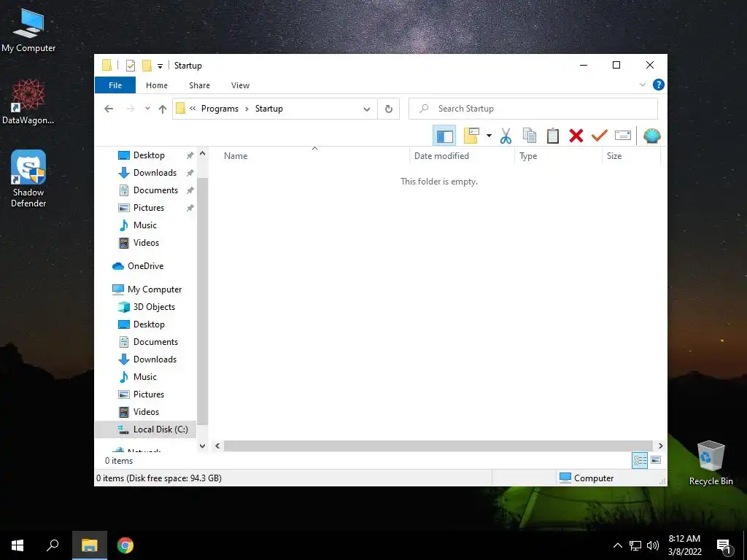
Task: Click the forward navigation arrow
Action: pos(130,109)
